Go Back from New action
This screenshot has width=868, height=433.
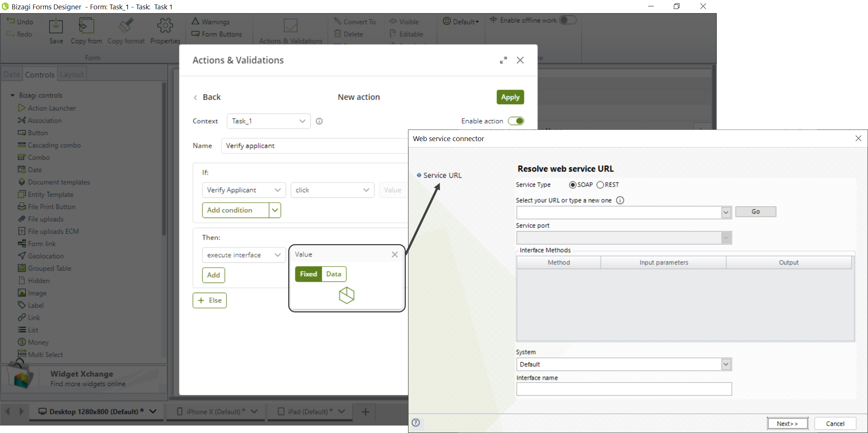click(207, 97)
